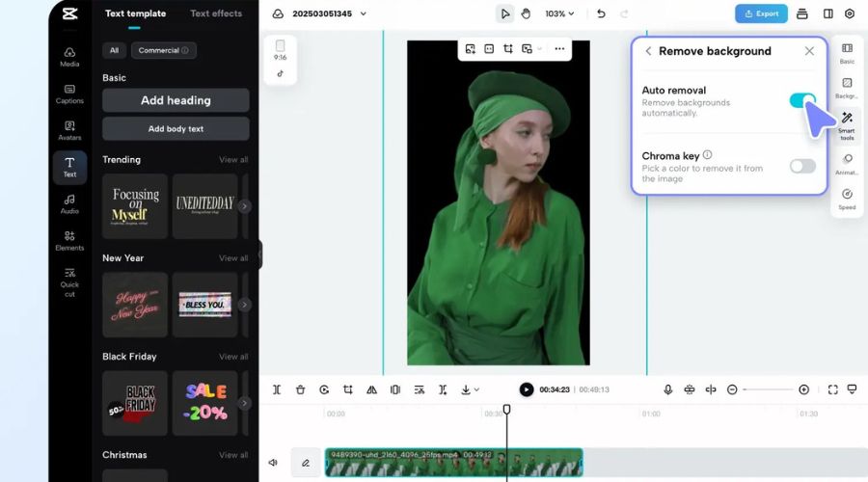Click the Add heading button

coord(176,100)
